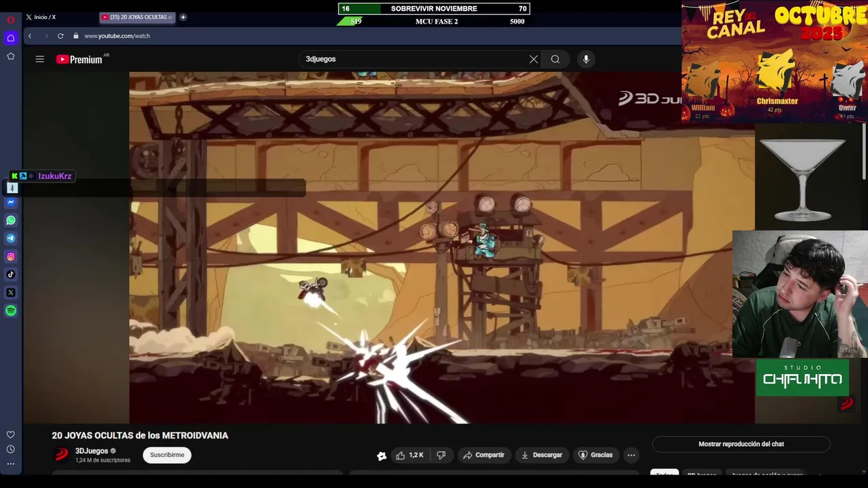Click the video title 20 JOYAS OCULTAS
Image resolution: width=868 pixels, height=488 pixels.
pos(140,436)
